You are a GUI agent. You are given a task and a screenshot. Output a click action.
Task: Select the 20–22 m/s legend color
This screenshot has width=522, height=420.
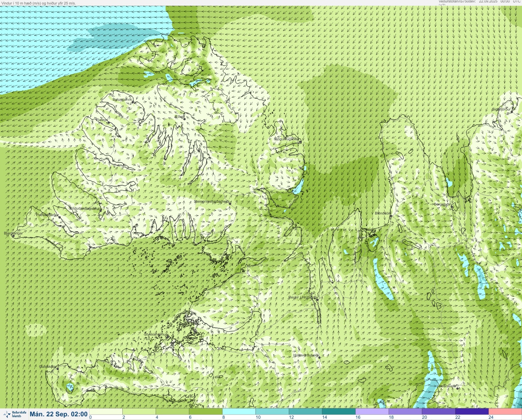[x=438, y=411]
